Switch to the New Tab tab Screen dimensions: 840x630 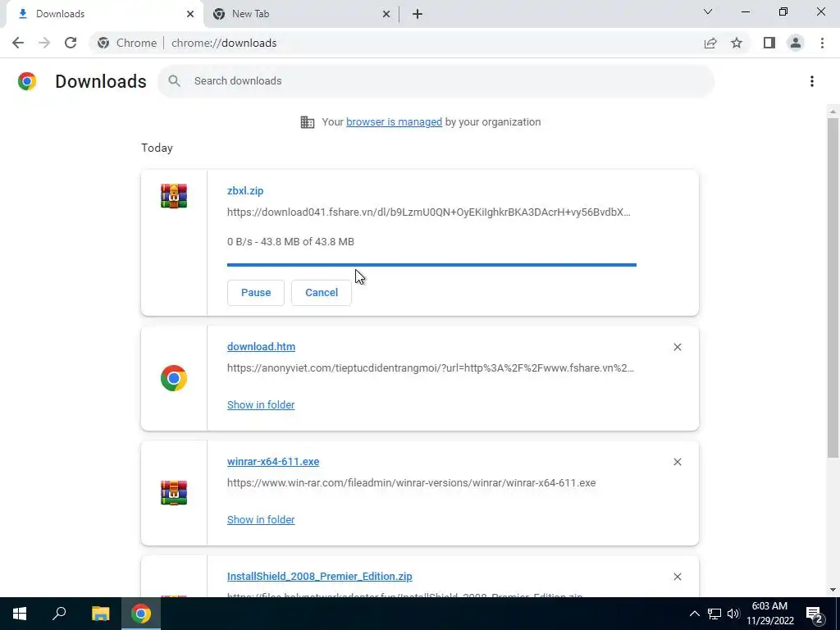point(301,14)
